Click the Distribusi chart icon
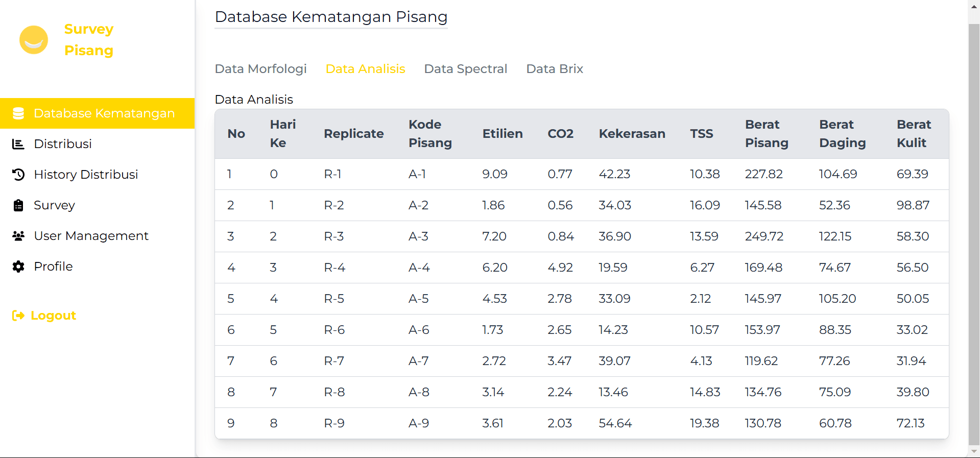Viewport: 980px width, 458px height. (x=18, y=144)
